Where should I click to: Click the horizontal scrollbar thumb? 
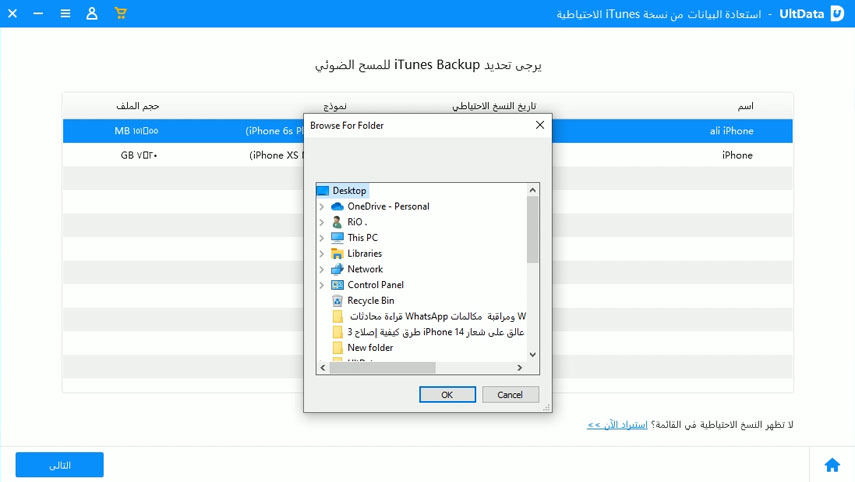click(x=382, y=368)
